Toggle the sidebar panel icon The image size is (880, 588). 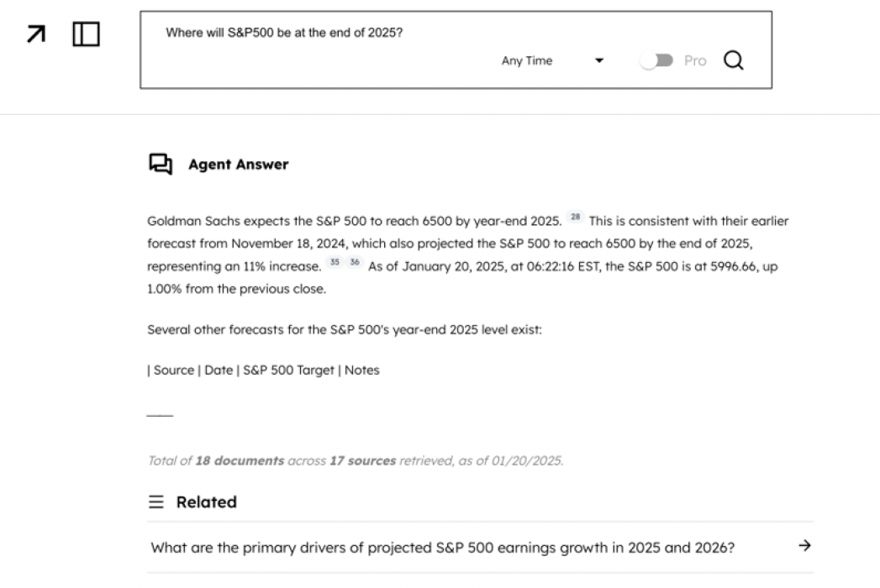(x=87, y=34)
